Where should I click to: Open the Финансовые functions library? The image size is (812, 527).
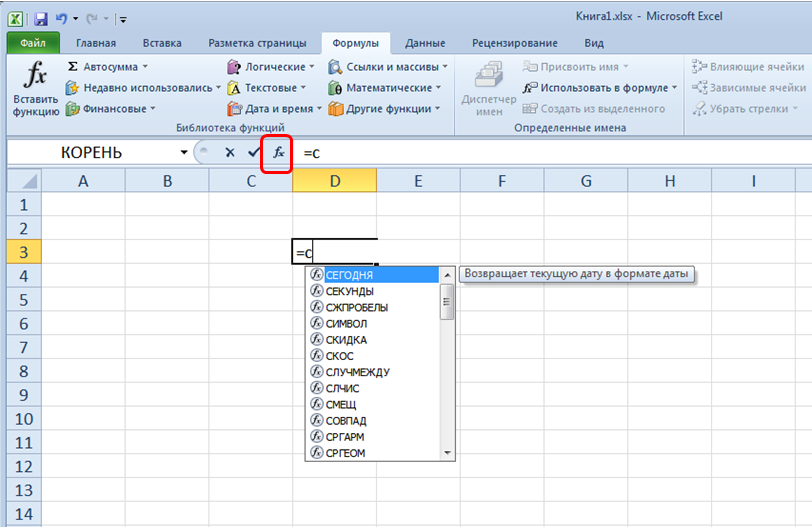pyautogui.click(x=110, y=109)
